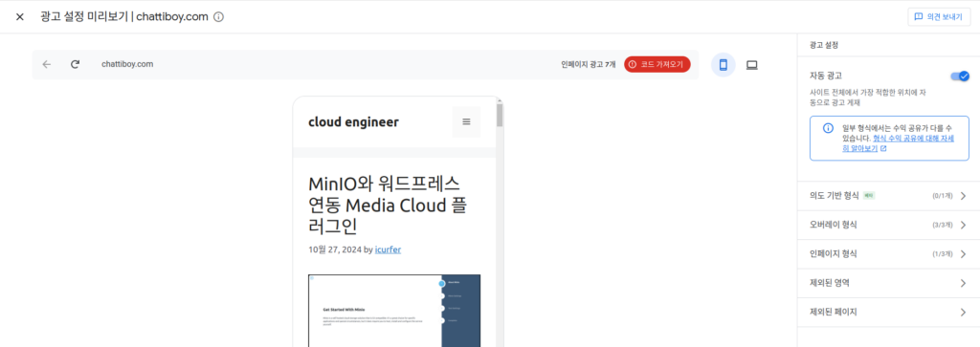This screenshot has width=980, height=347.
Task: Click the Get Started With Minio thumbnail
Action: (394, 311)
